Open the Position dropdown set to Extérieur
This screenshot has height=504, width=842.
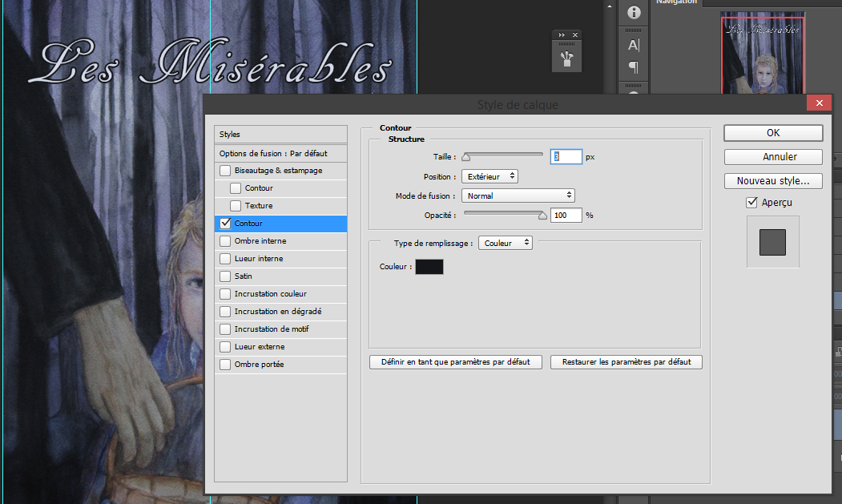pos(489,176)
